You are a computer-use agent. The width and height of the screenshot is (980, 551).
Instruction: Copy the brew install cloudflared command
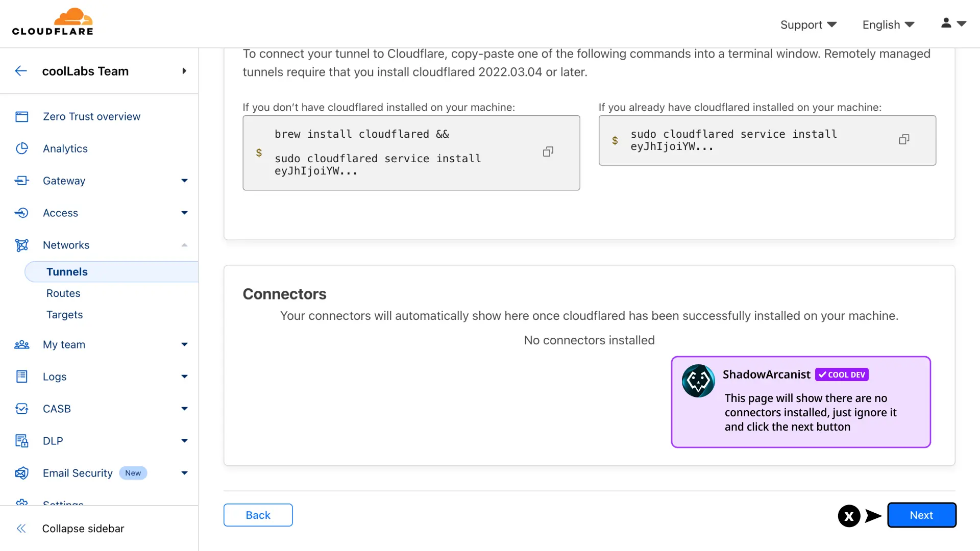coord(548,152)
